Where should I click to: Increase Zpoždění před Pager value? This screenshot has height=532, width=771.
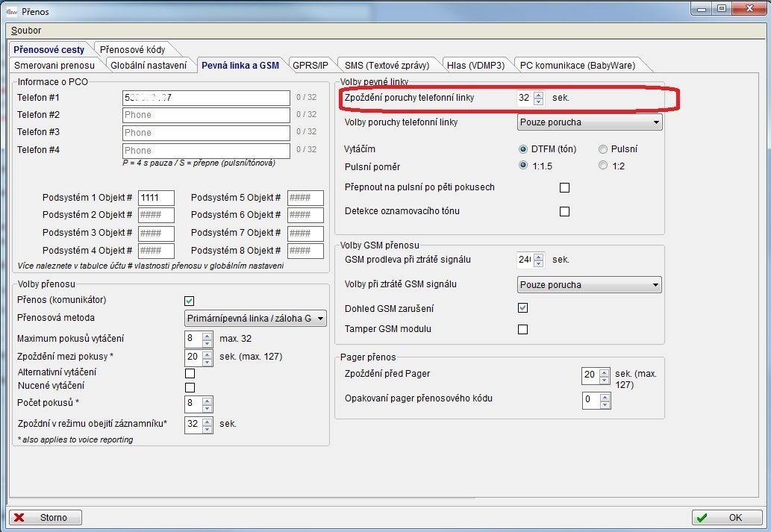point(605,372)
